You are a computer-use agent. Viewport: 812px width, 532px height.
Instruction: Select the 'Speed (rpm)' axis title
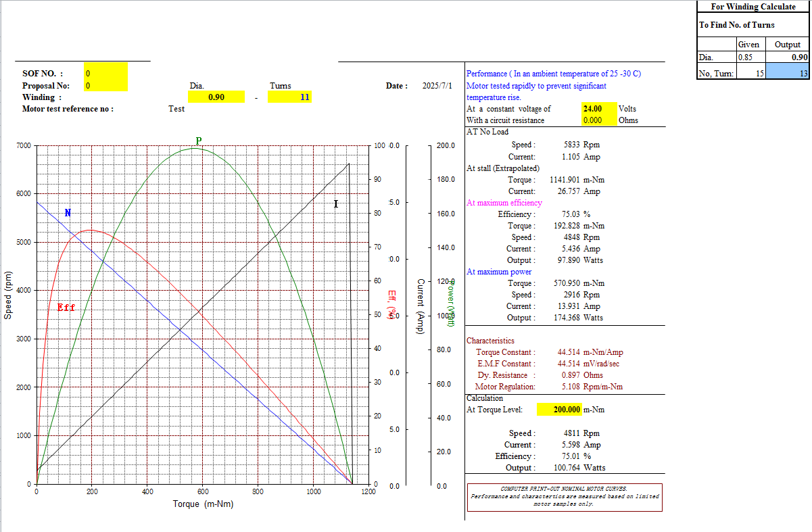point(8,295)
